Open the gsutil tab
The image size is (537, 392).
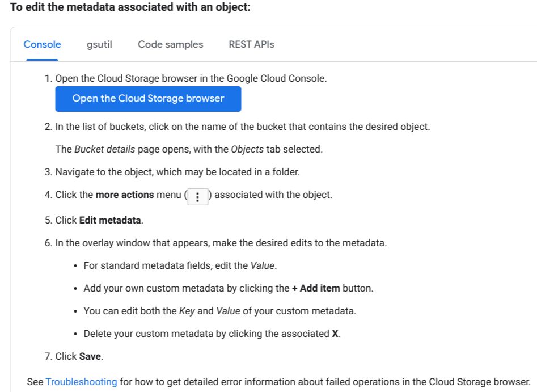pyautogui.click(x=99, y=44)
